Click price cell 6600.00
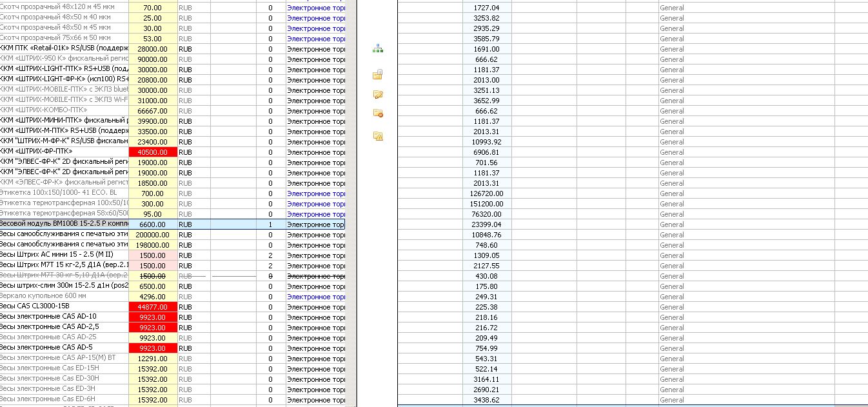Image resolution: width=868 pixels, height=407 pixels. click(153, 224)
